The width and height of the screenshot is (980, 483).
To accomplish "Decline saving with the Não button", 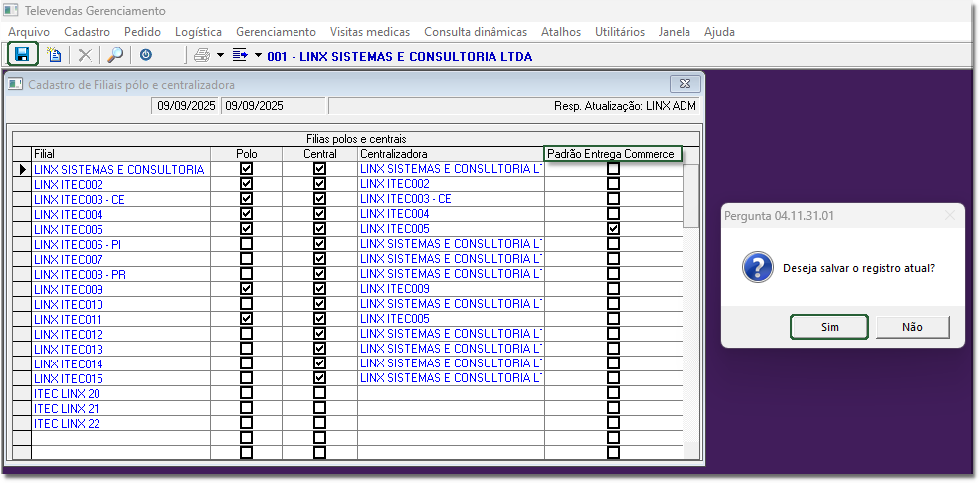I will pos(912,327).
